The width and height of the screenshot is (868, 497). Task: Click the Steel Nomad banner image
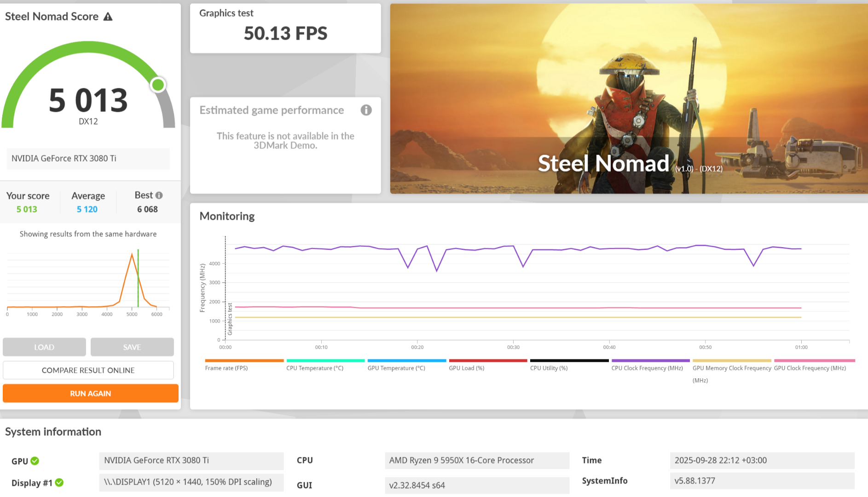coord(629,98)
